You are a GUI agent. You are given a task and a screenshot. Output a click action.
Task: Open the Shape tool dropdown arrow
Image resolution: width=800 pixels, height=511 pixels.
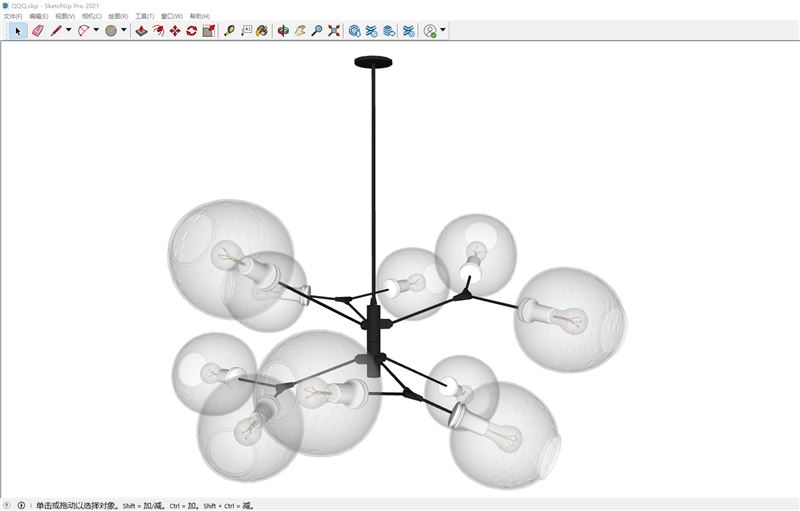tap(124, 31)
